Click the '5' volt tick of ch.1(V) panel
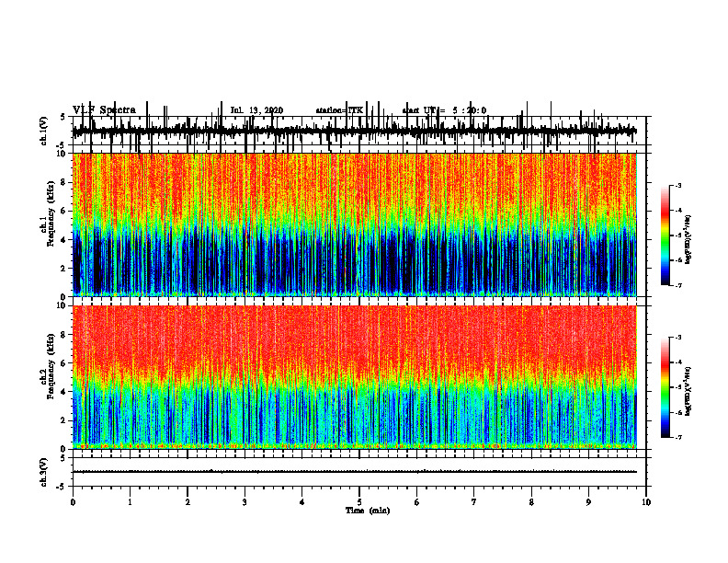The width and height of the screenshot is (728, 563). point(63,118)
